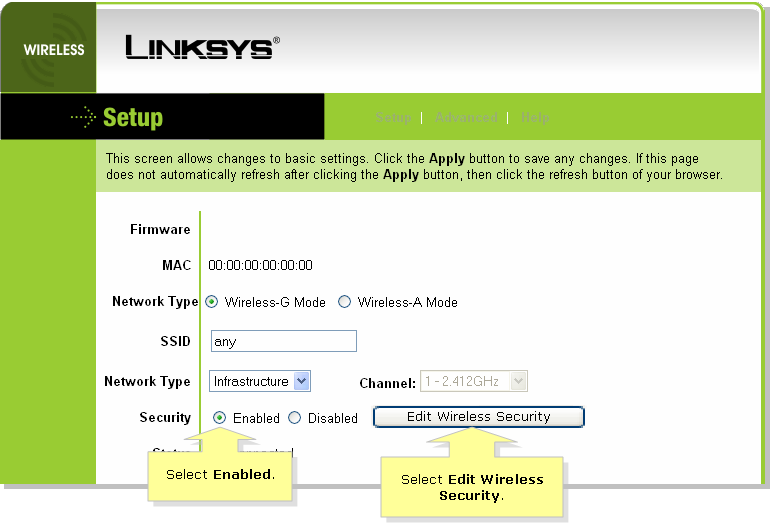Click the Wireless badge icon

(48, 47)
